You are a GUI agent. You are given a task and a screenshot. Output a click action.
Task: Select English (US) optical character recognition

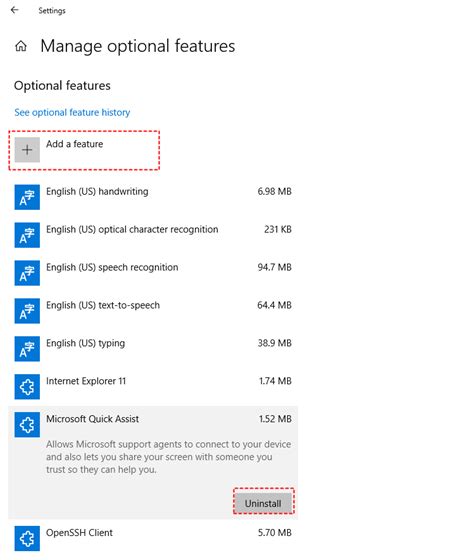point(132,230)
